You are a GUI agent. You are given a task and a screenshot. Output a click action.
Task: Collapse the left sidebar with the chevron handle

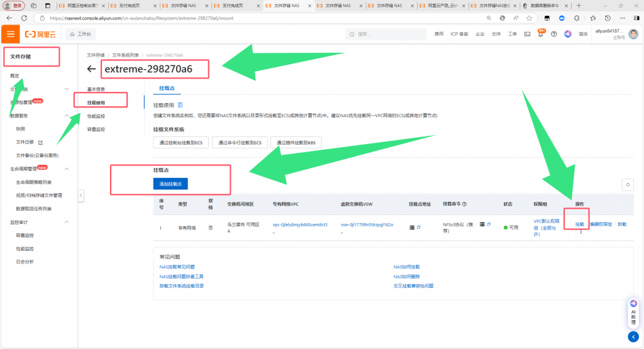tap(80, 196)
